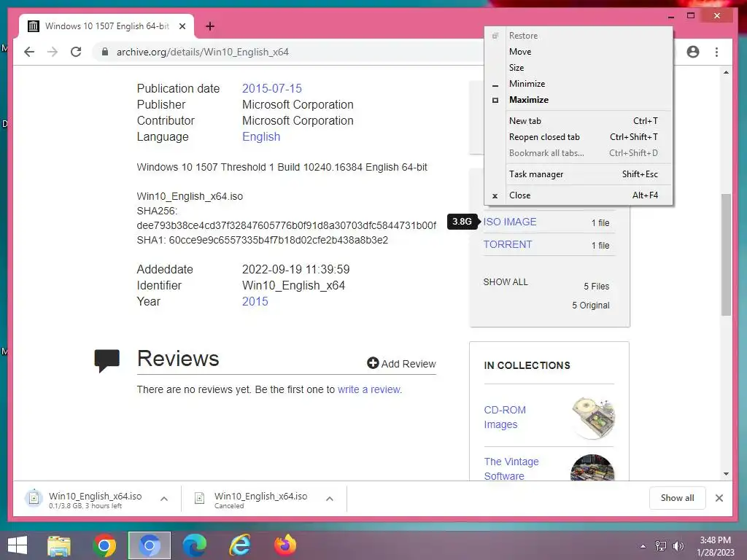Open The Vintage Software collection link
This screenshot has width=747, height=560.
tap(511, 469)
